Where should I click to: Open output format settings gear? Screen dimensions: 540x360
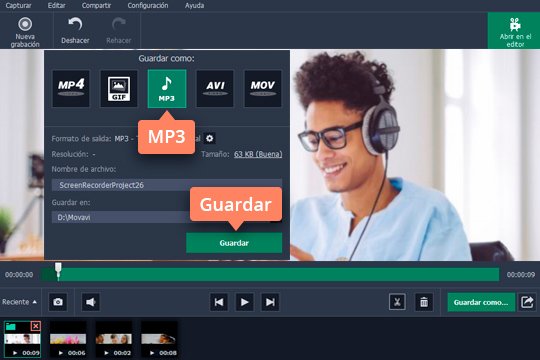tap(209, 138)
